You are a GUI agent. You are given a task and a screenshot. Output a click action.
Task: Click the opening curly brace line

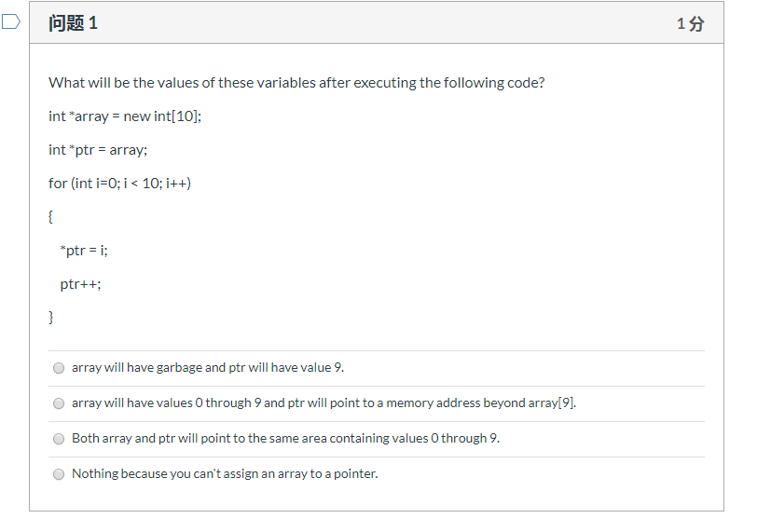(50, 217)
